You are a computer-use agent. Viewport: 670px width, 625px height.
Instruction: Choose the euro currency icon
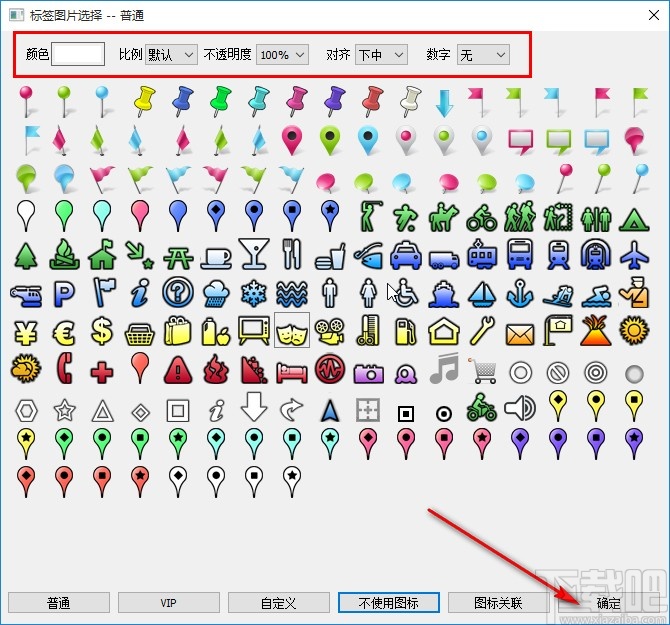(x=64, y=332)
